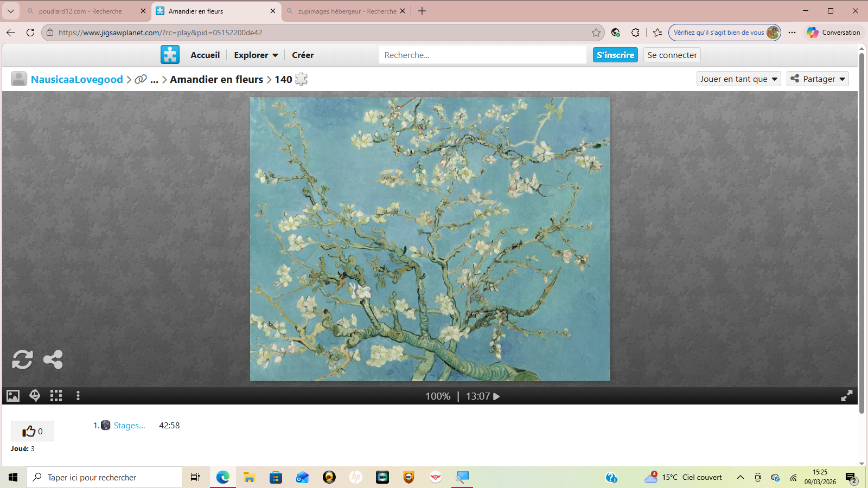The image size is (868, 488).
Task: Select the Amandier en fleurs browser tab
Action: (x=216, y=11)
